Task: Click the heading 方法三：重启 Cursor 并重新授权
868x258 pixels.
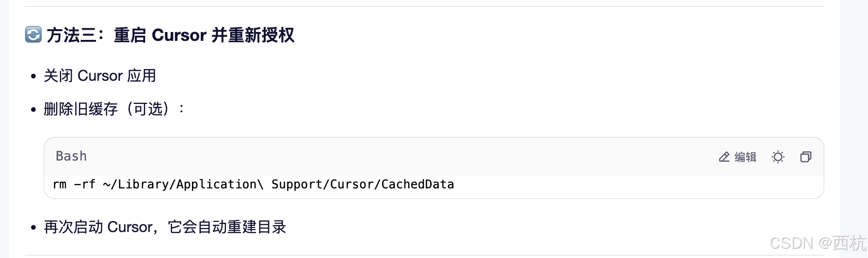Action: pos(170,35)
